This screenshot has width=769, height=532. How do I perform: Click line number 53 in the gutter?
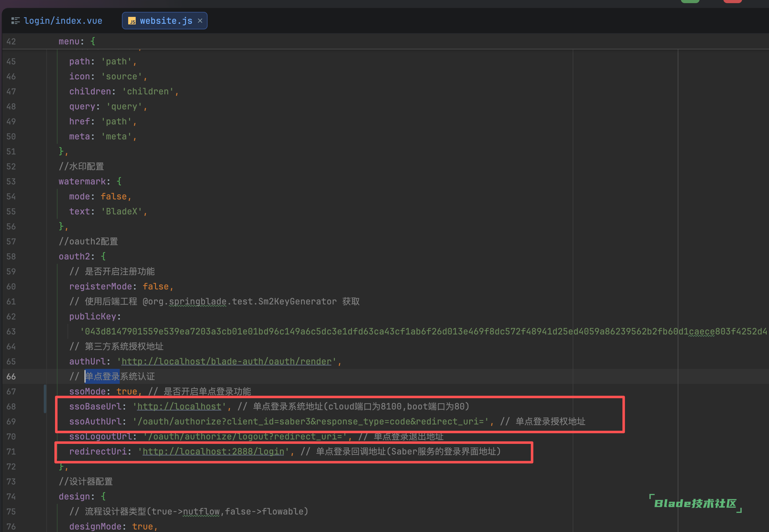pyautogui.click(x=11, y=181)
